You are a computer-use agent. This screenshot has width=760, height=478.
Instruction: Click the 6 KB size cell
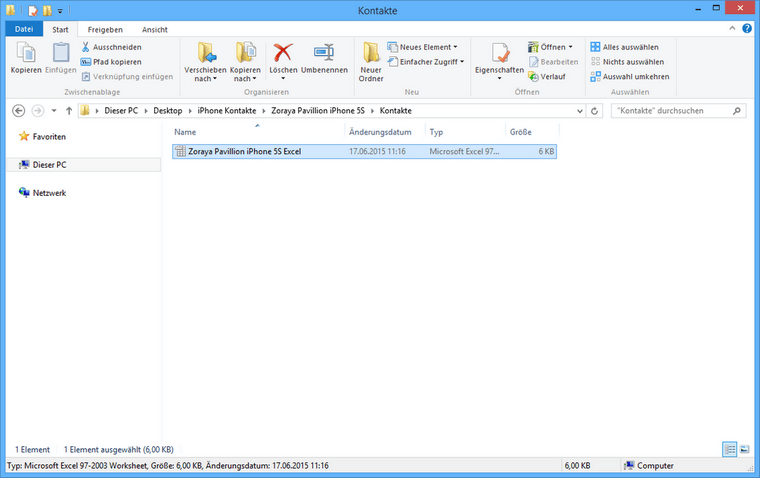tap(546, 151)
